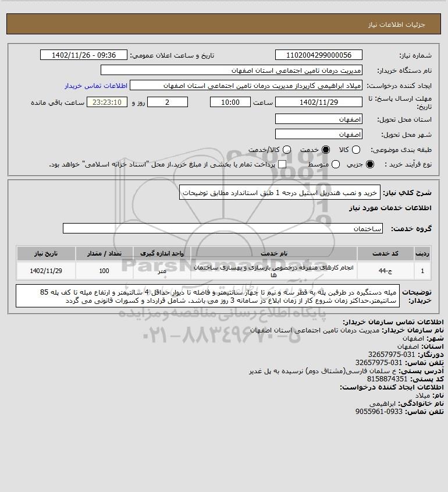Click the unit cell متر
The image size is (448, 492).
click(x=162, y=271)
